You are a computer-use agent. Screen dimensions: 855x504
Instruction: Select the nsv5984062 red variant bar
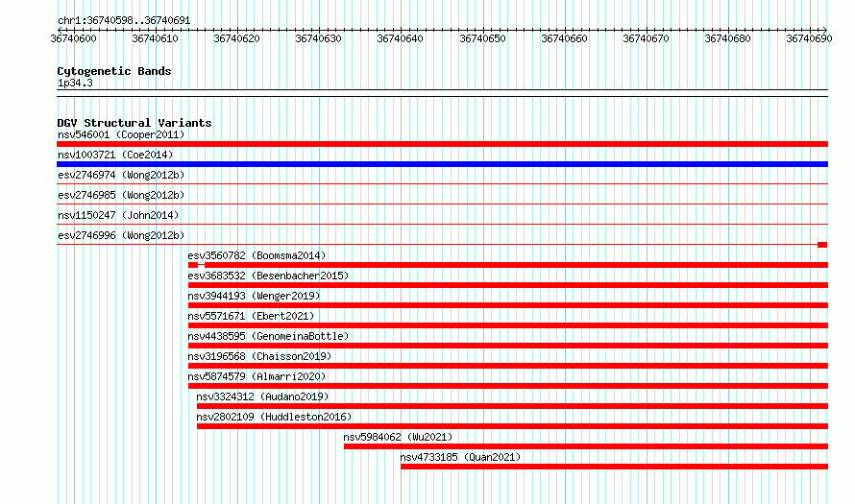coord(586,446)
